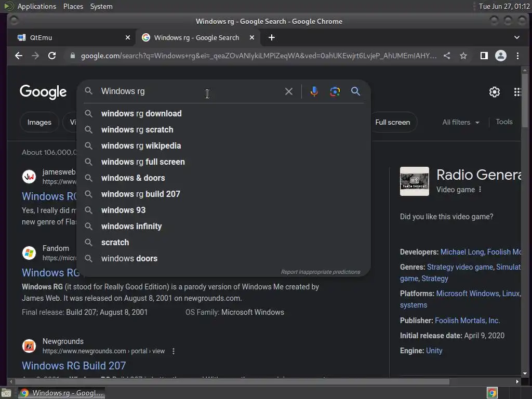This screenshot has width=532, height=399.
Task: Open the All filters dropdown
Action: (x=461, y=122)
